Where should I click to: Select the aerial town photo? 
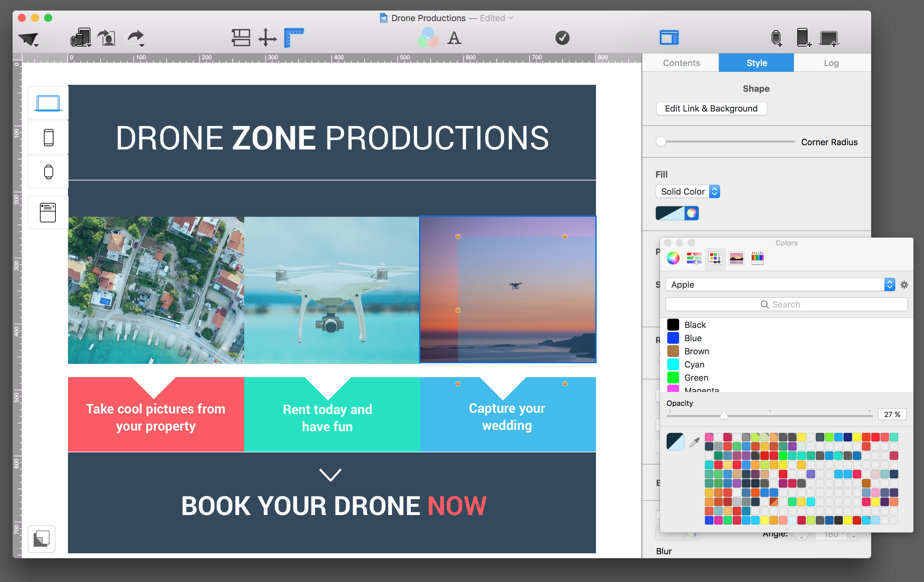pos(156,290)
